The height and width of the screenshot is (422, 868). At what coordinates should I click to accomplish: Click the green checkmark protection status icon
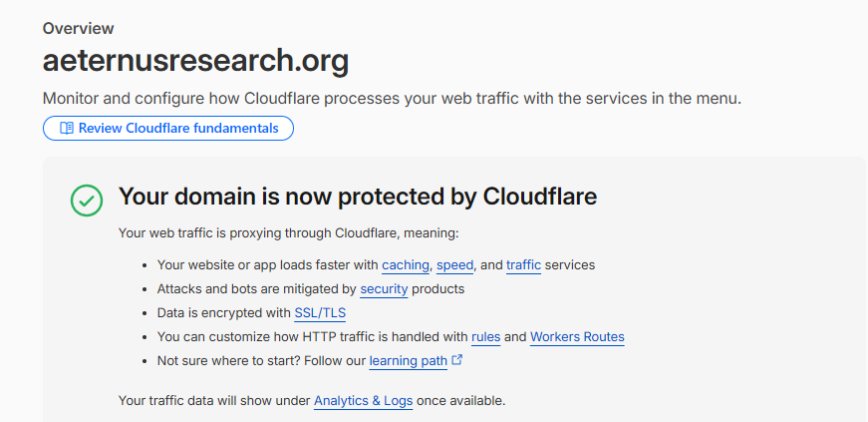point(87,201)
